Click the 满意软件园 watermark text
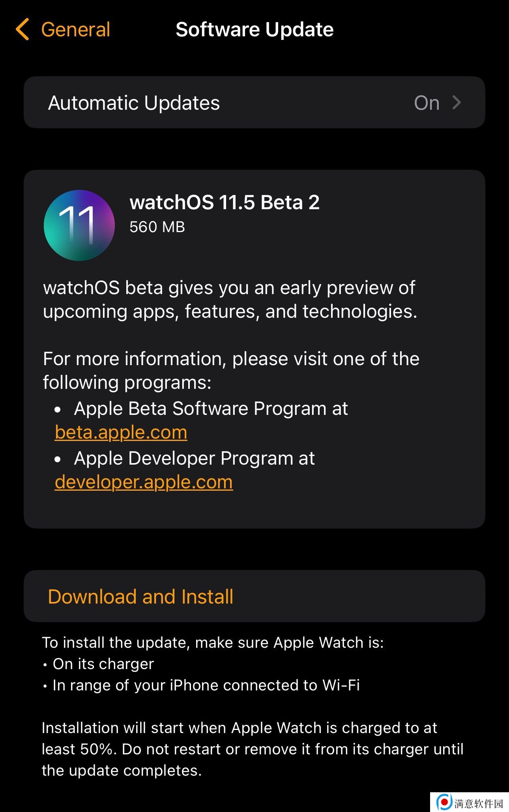Viewport: 509px width, 812px height. tap(479, 803)
